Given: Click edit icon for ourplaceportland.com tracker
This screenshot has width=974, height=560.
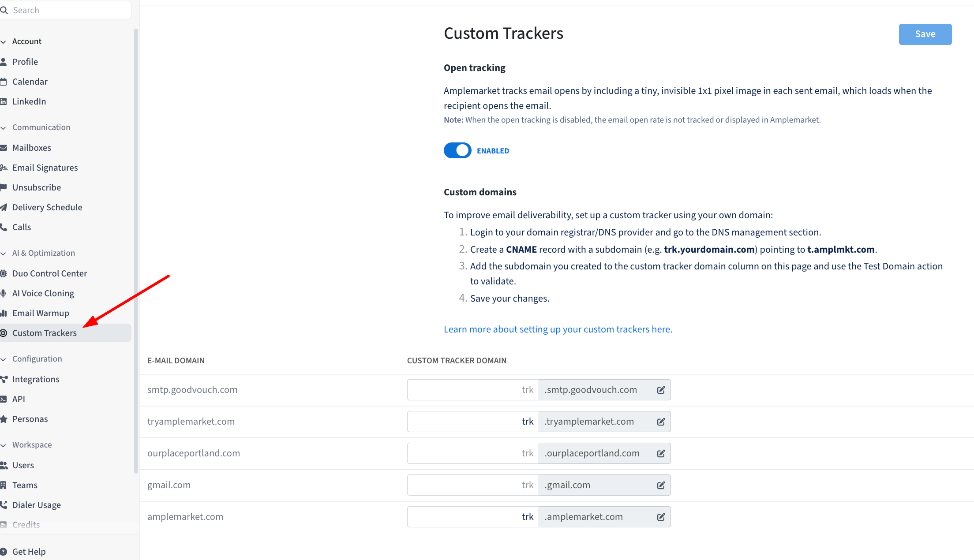Looking at the screenshot, I should click(x=661, y=453).
